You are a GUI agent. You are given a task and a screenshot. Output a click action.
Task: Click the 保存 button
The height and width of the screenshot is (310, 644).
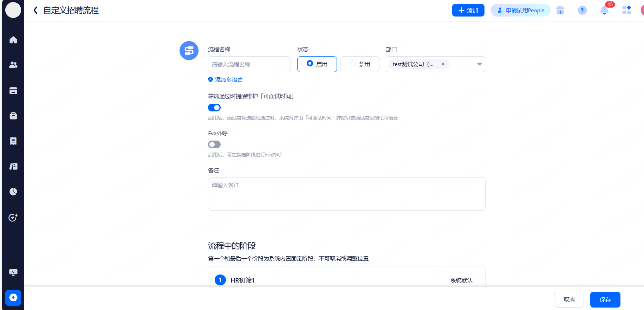click(x=605, y=299)
